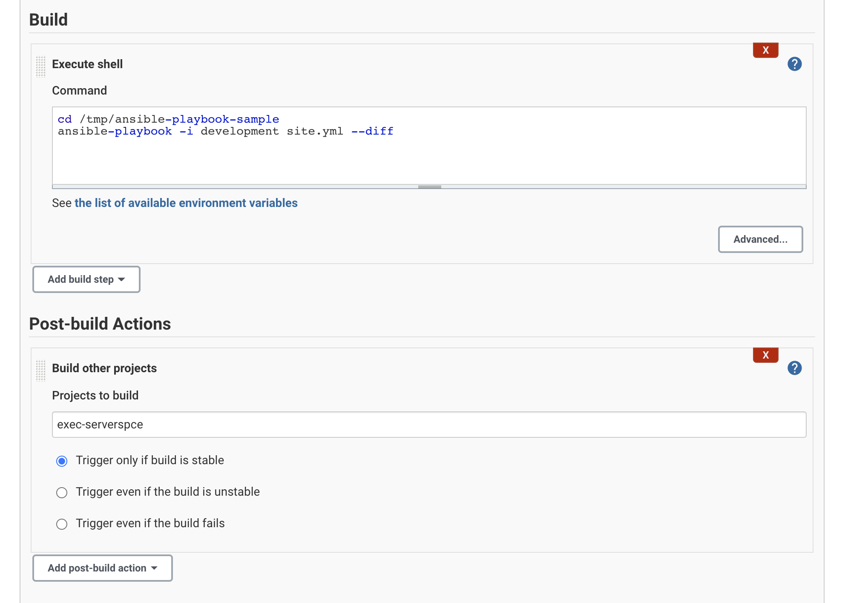The image size is (868, 603).
Task: Select Trigger even if the build fails
Action: click(x=62, y=524)
